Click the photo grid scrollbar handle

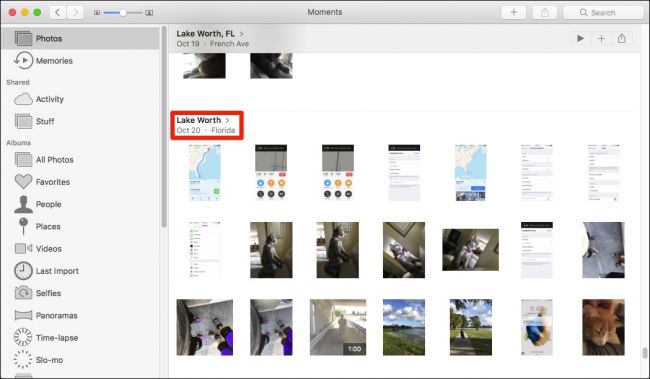pyautogui.click(x=645, y=353)
